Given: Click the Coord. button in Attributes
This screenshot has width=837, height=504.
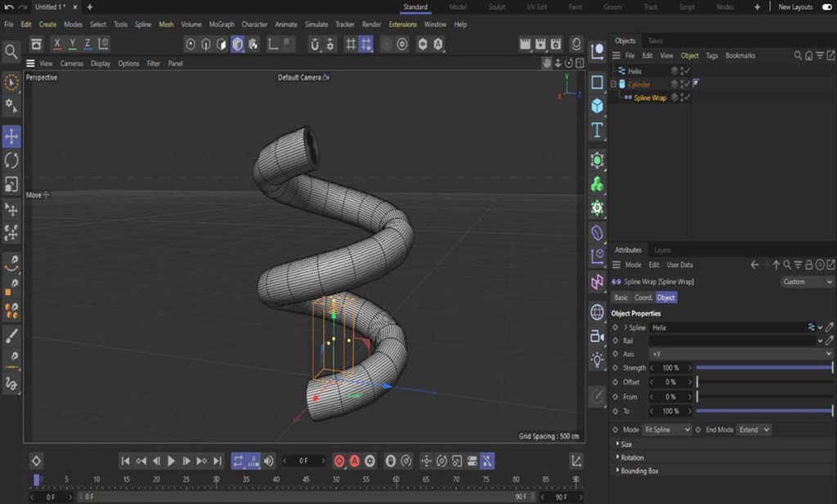Looking at the screenshot, I should click(x=643, y=297).
